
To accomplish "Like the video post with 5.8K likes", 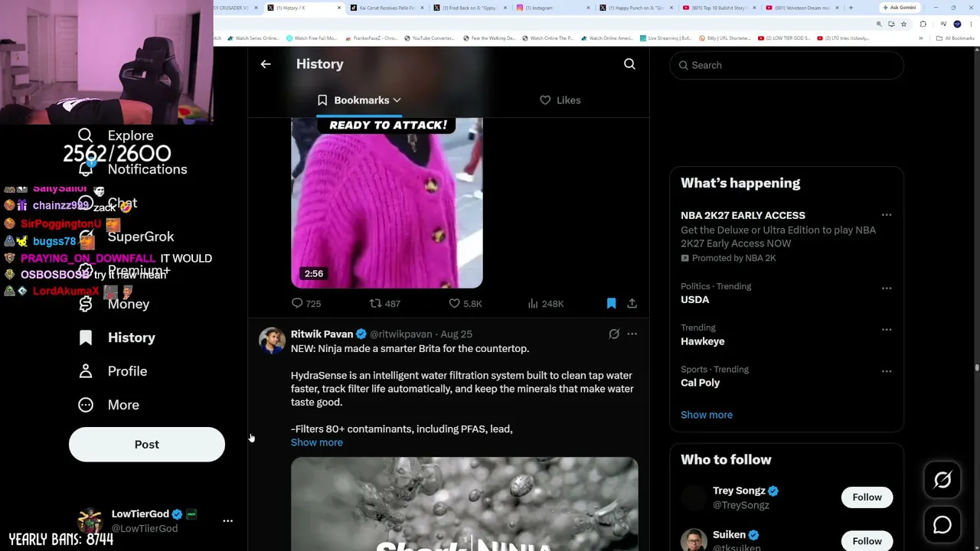I will coord(465,304).
